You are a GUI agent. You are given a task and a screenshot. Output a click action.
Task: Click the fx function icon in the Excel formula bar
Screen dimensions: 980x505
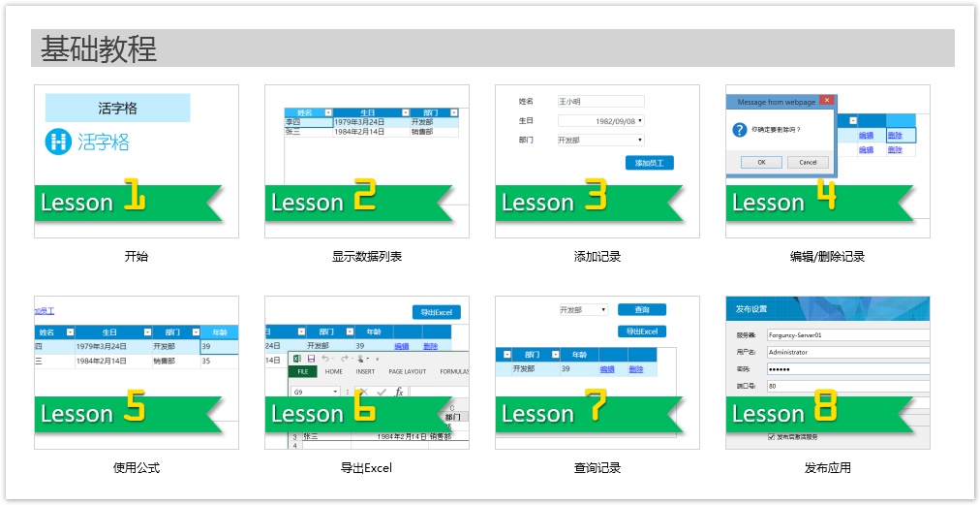point(399,392)
